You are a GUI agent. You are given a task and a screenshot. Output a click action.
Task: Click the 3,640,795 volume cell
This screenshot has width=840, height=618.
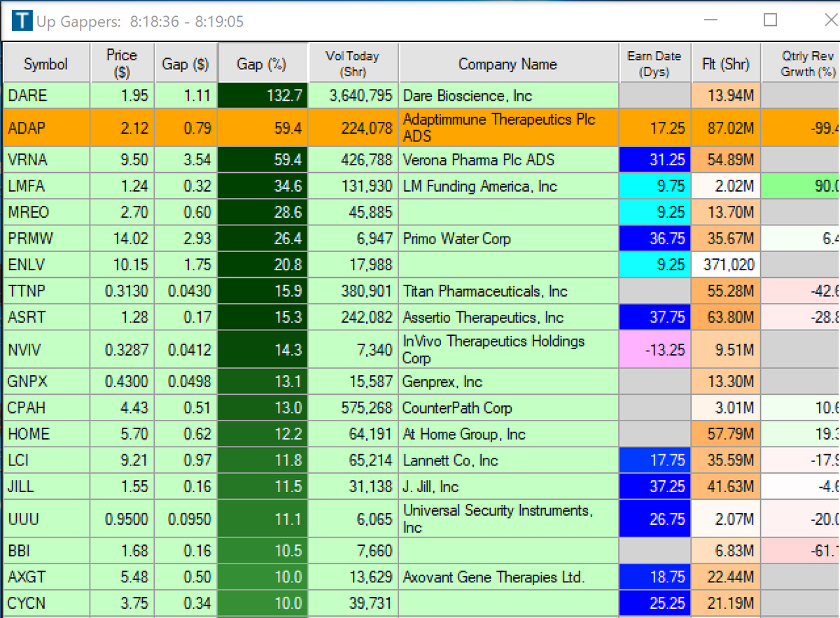353,95
